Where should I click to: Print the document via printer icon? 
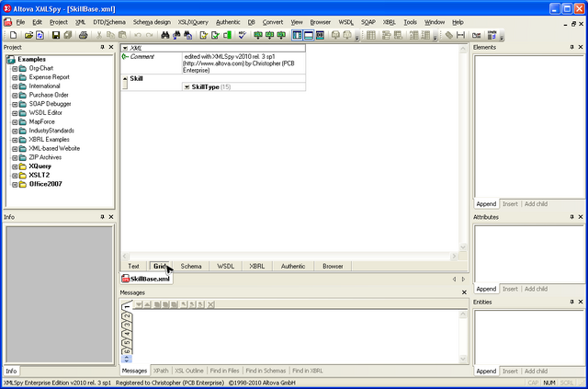pos(84,35)
